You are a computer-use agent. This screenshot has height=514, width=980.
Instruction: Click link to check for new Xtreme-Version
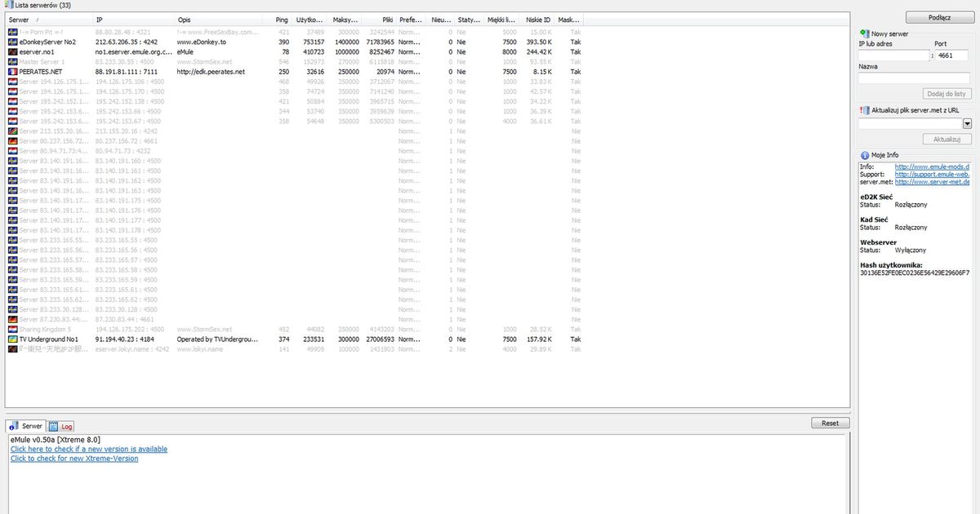73,458
